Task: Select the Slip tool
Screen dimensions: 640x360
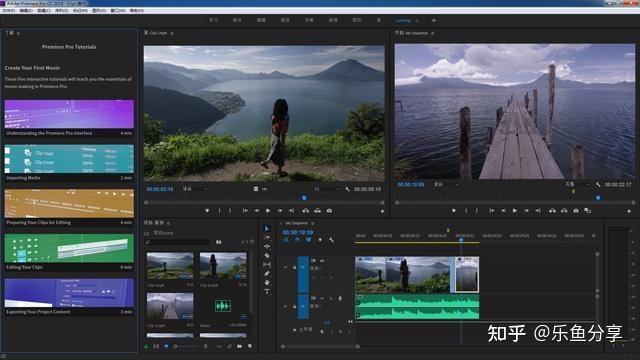Action: click(x=267, y=264)
